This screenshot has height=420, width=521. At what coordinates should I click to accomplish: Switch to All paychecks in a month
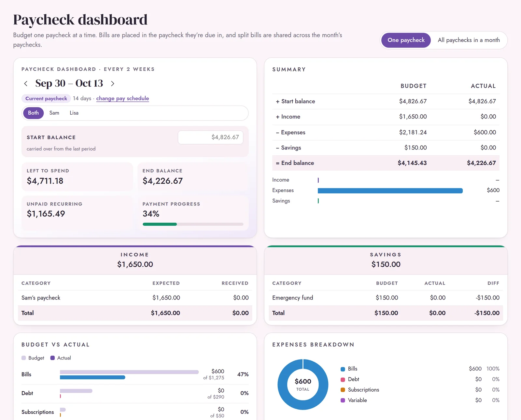(x=469, y=40)
